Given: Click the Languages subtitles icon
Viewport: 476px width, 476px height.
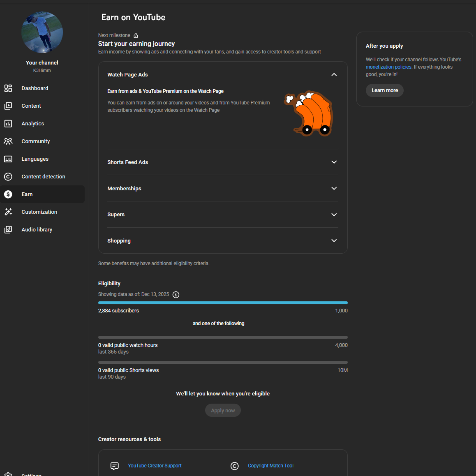Looking at the screenshot, I should tap(8, 159).
